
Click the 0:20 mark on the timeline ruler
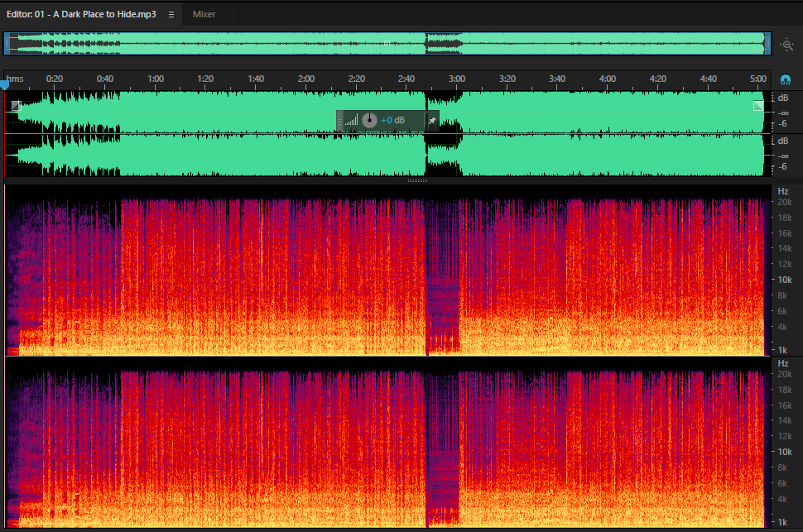click(55, 79)
